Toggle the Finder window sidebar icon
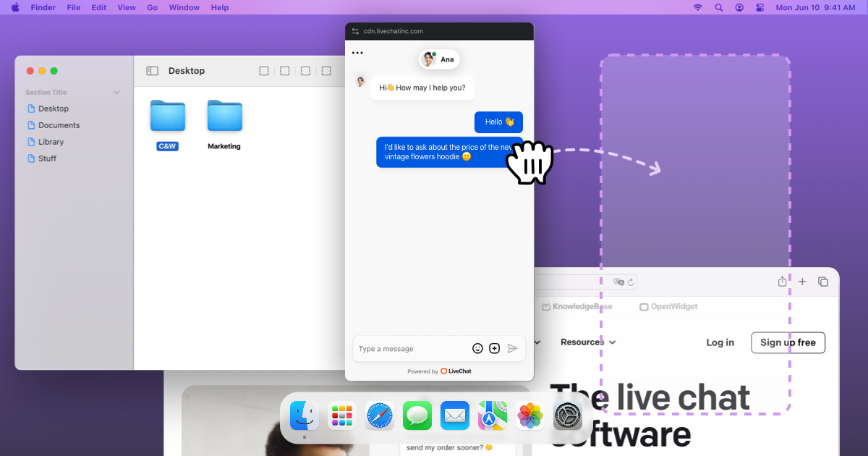The image size is (868, 456). (x=152, y=71)
